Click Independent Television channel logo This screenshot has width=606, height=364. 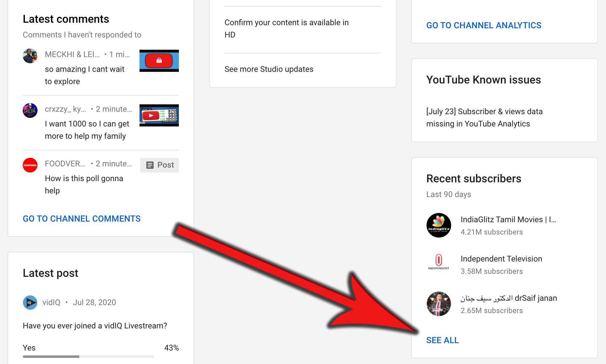point(439,262)
